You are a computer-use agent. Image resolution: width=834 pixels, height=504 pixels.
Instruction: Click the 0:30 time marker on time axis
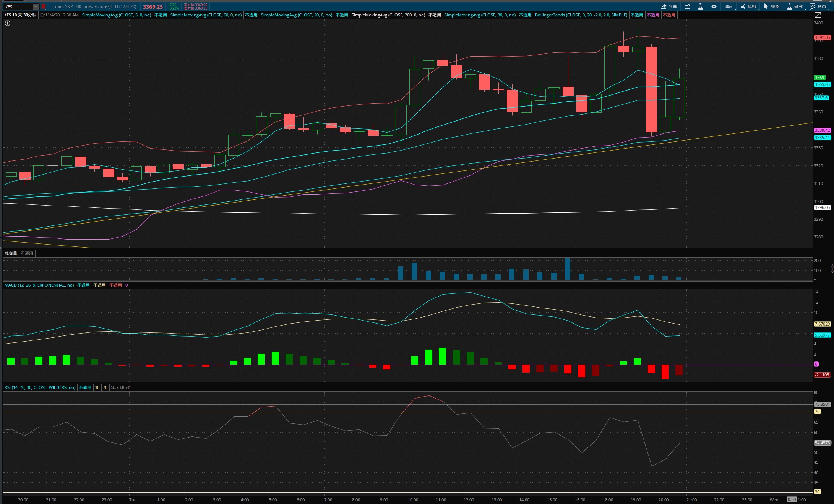point(792,499)
